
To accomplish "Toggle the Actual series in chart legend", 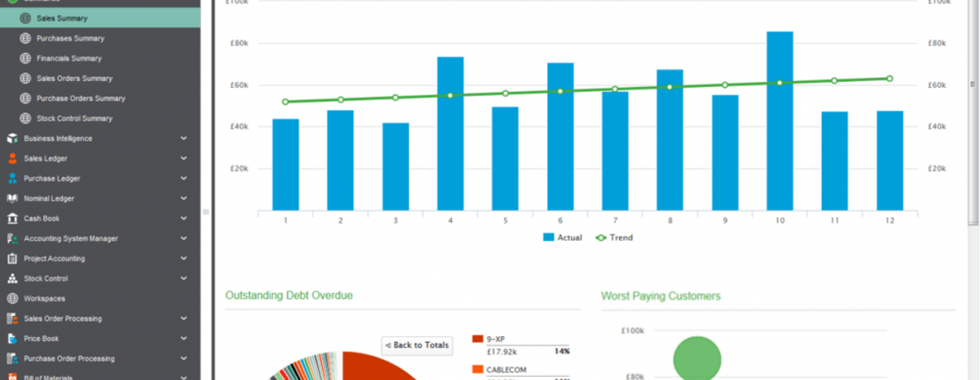I will [x=563, y=237].
